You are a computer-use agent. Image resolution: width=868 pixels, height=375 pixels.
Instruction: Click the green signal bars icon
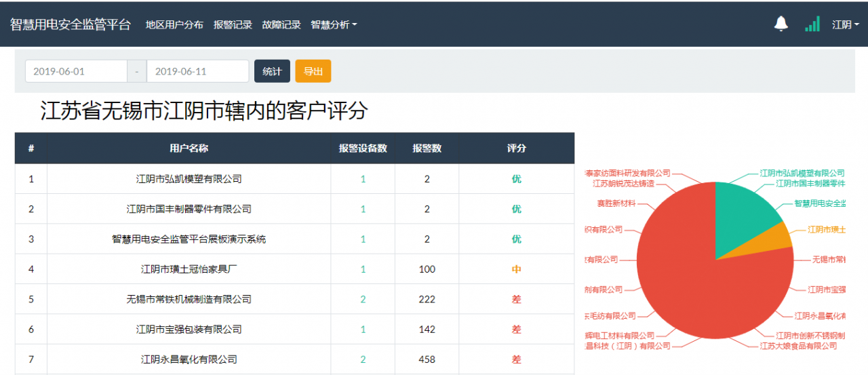coord(812,24)
